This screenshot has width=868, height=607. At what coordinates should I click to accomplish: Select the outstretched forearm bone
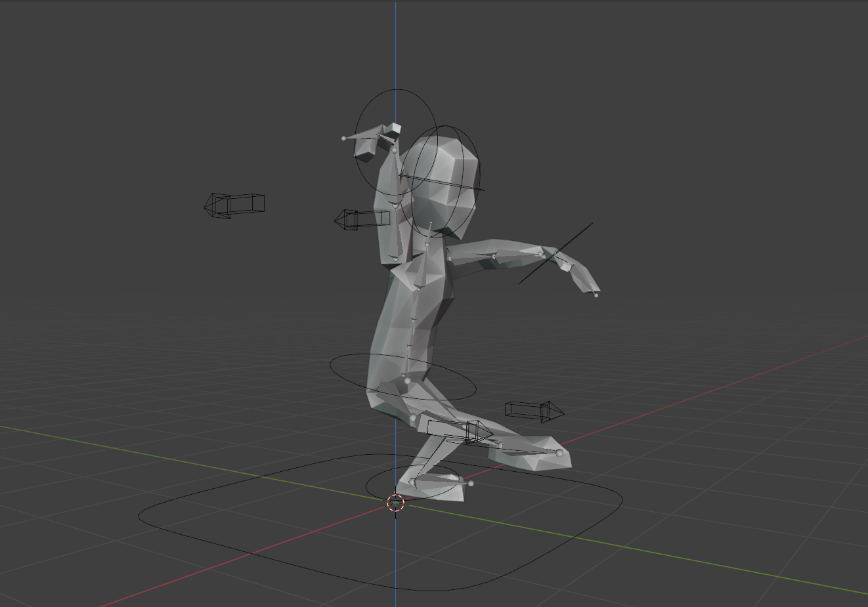click(x=517, y=255)
